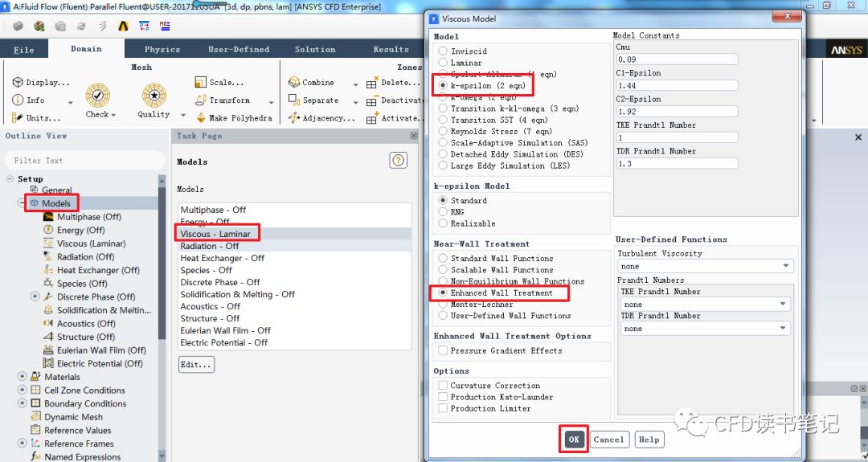
Task: Open Turbulent Viscosity UDF dropdown
Action: tap(706, 266)
